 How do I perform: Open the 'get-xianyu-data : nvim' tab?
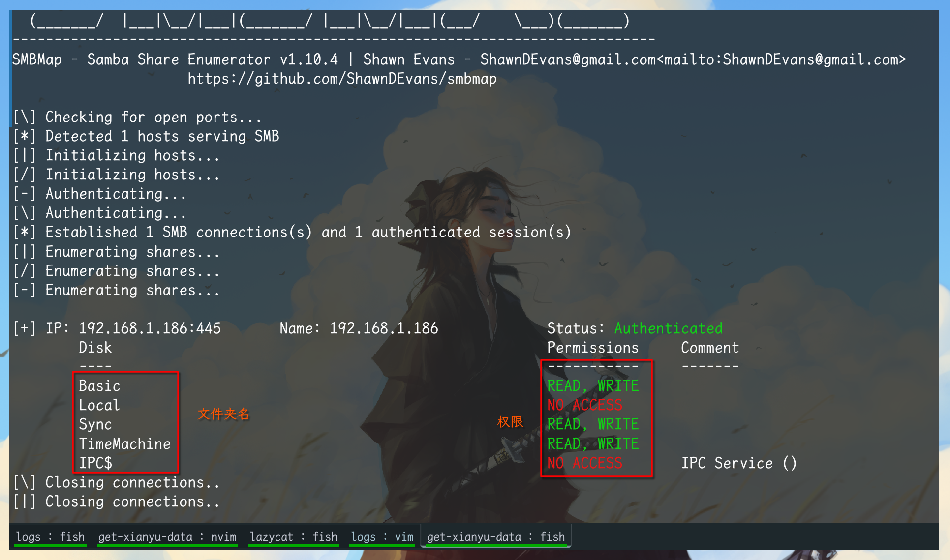pos(167,537)
